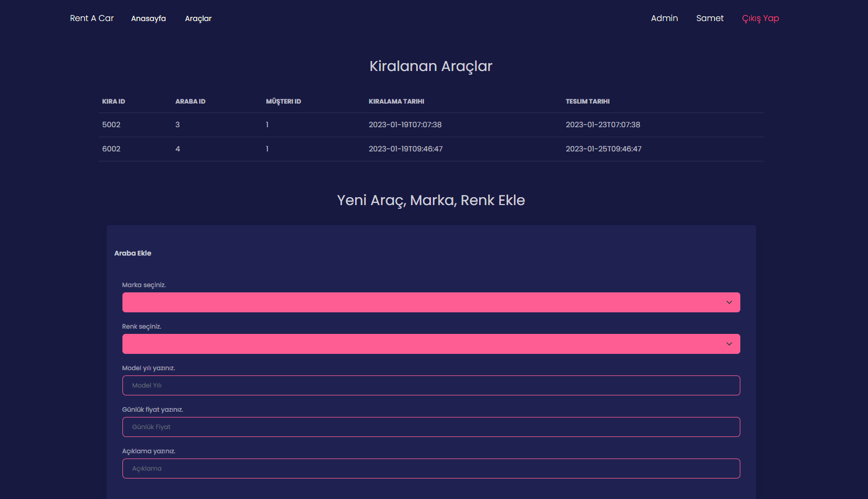Click the Kiralanan Araçlar heading
The height and width of the screenshot is (499, 868).
pyautogui.click(x=431, y=66)
